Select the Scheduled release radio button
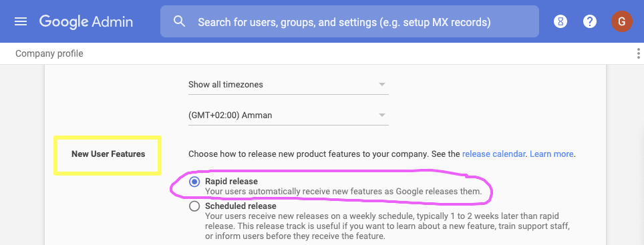 point(194,206)
